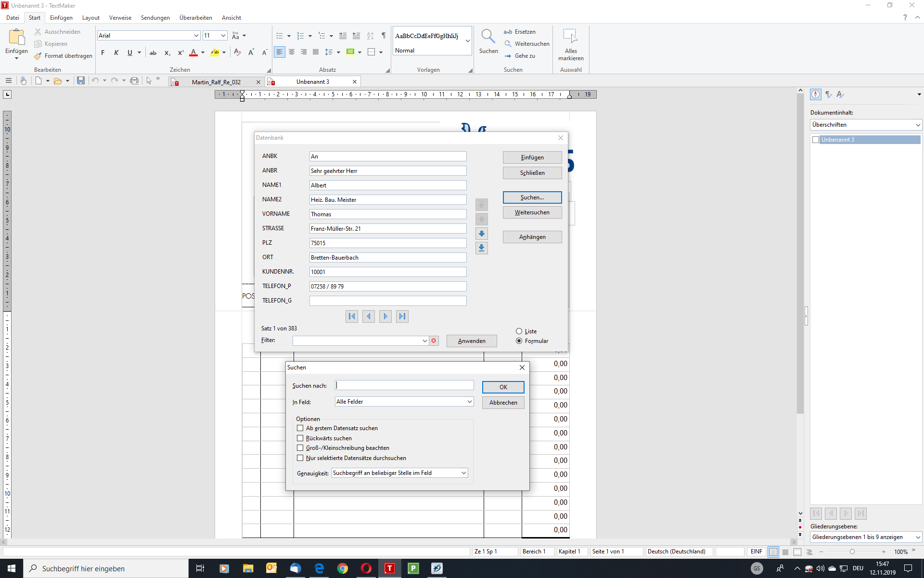Click Weitersuchen button in Datenbank

[x=532, y=212]
